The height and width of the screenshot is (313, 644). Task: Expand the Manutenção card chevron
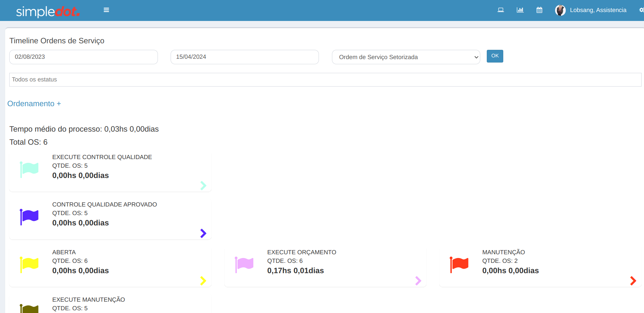pyautogui.click(x=633, y=281)
